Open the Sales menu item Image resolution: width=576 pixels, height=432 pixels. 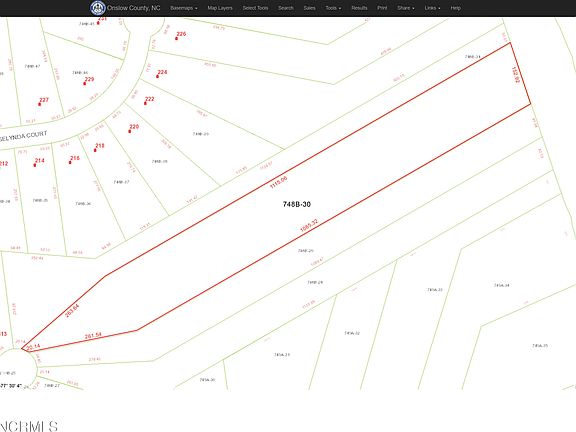coord(309,8)
